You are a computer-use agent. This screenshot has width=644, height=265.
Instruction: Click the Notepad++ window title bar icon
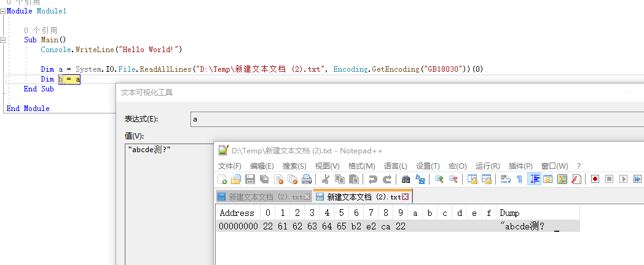coord(223,150)
